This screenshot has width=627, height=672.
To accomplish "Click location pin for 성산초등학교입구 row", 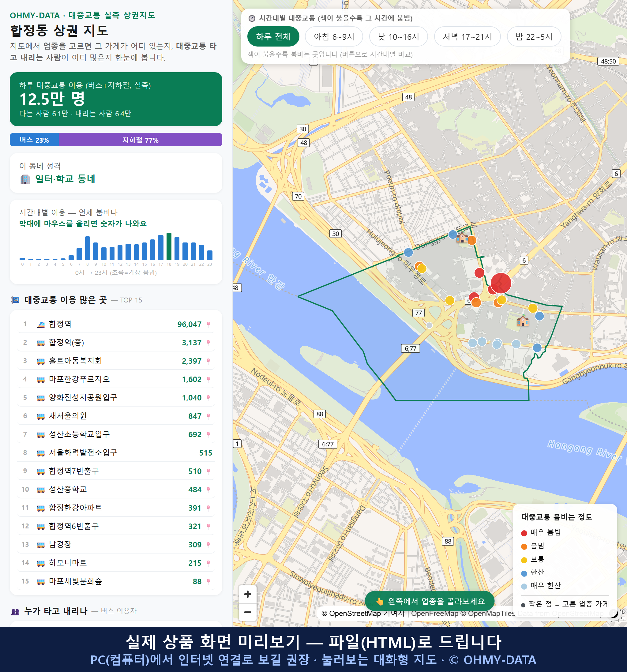I will (208, 434).
